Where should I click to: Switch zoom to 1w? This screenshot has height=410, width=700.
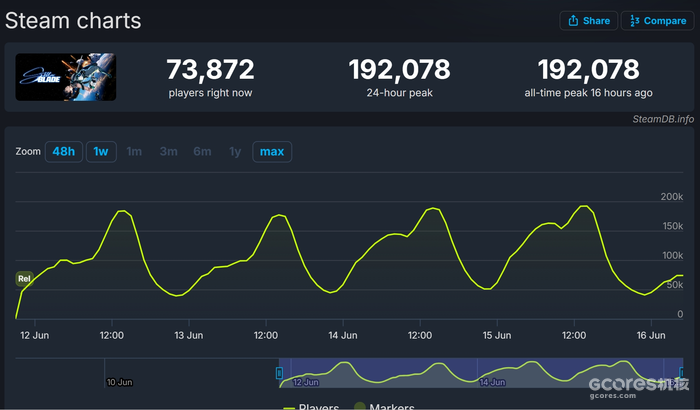pyautogui.click(x=101, y=152)
